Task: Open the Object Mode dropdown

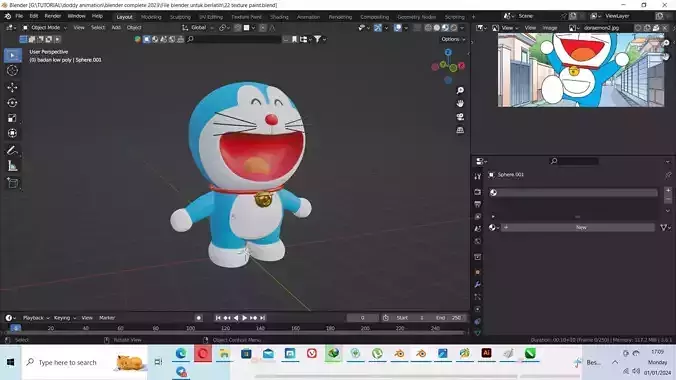Action: pos(45,28)
